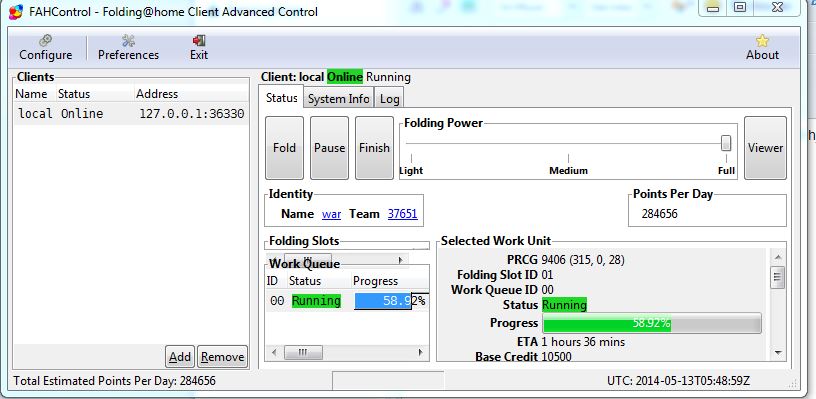The image size is (816, 399).
Task: Click the Points Per Day value 284656
Action: point(659,214)
